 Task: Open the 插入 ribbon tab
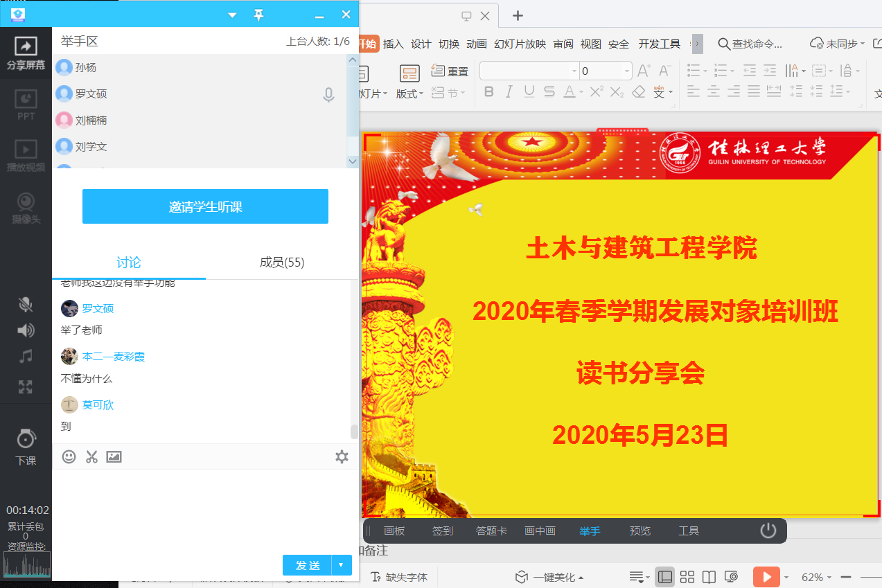coord(393,44)
